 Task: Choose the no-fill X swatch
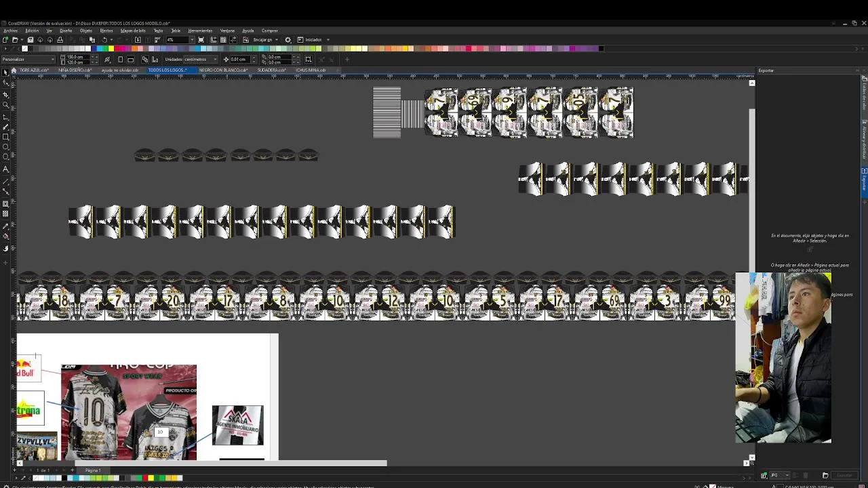24,49
